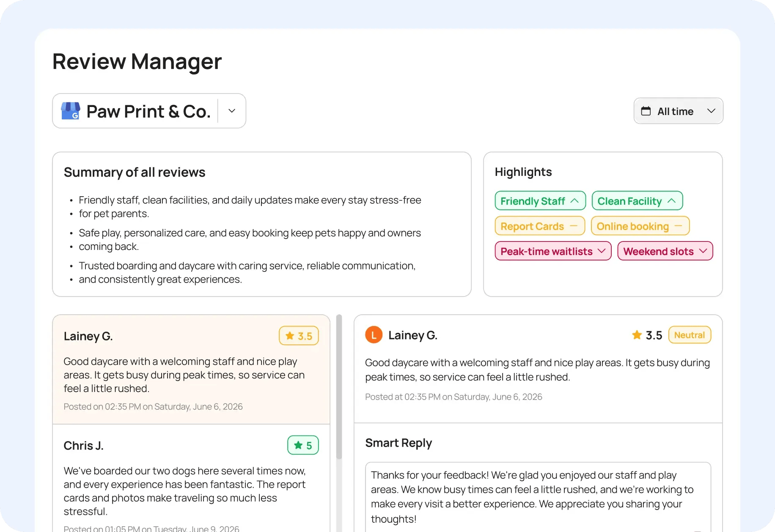Open the All time date range dropdown
The height and width of the screenshot is (532, 775).
tap(679, 111)
